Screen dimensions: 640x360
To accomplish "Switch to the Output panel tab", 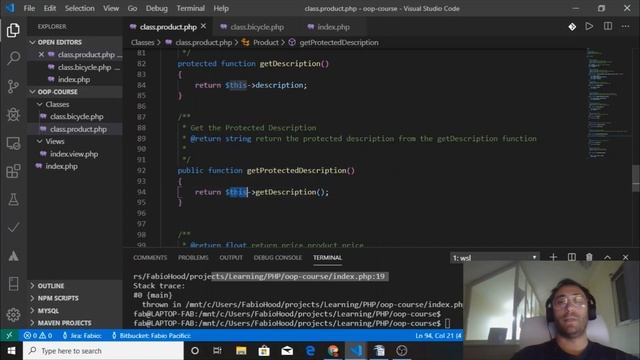I will coord(231,258).
